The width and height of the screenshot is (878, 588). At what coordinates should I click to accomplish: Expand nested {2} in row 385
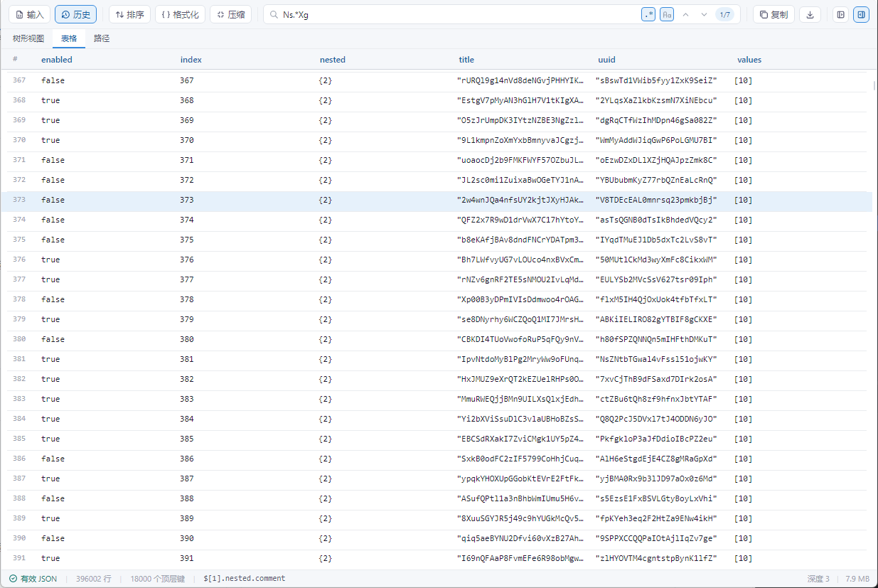[326, 439]
